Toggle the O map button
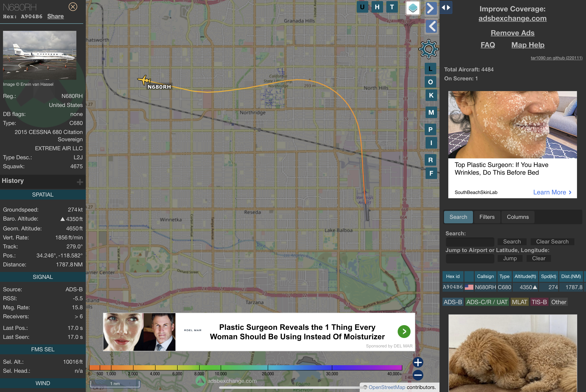586x392 pixels. (430, 82)
